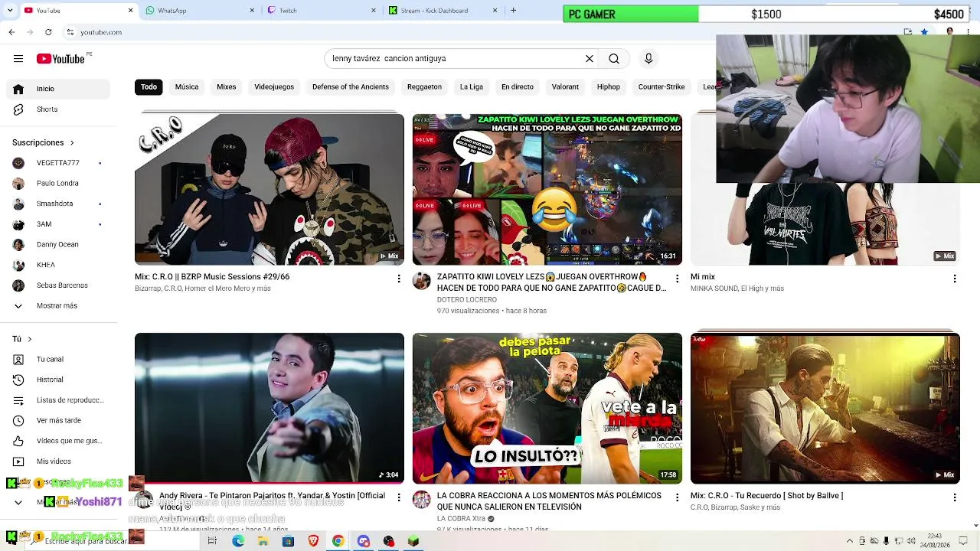The image size is (980, 551).
Task: Go back with the browser back arrow
Action: 11,32
